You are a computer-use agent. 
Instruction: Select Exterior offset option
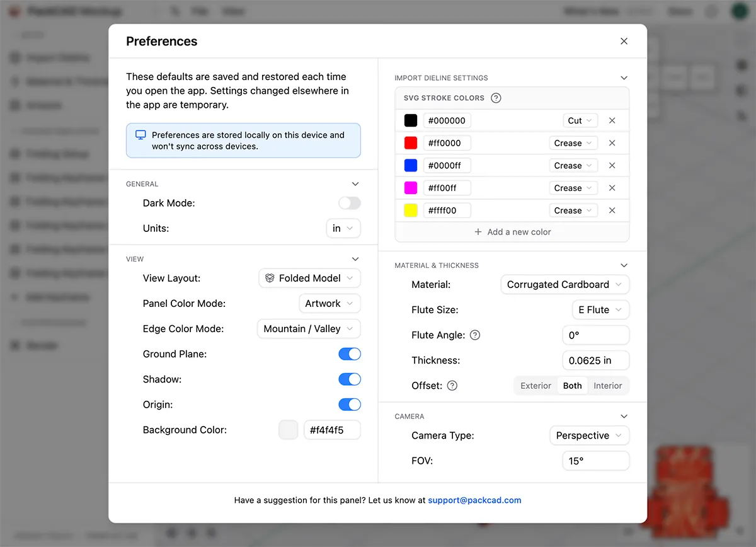(536, 386)
